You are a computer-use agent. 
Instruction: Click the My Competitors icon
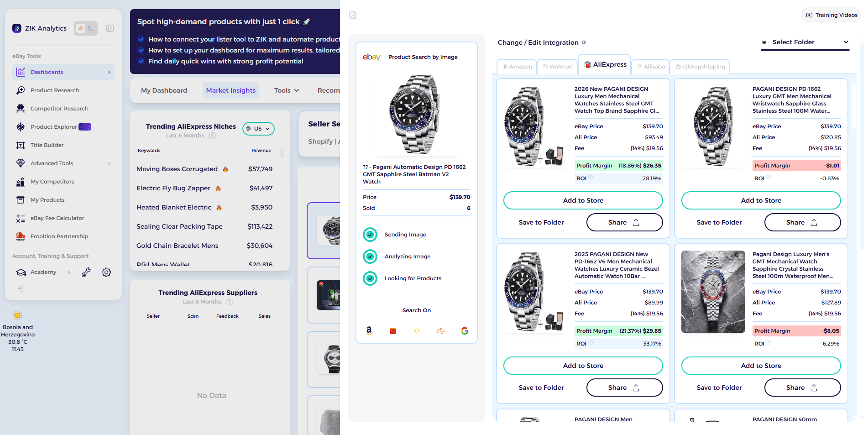point(21,182)
